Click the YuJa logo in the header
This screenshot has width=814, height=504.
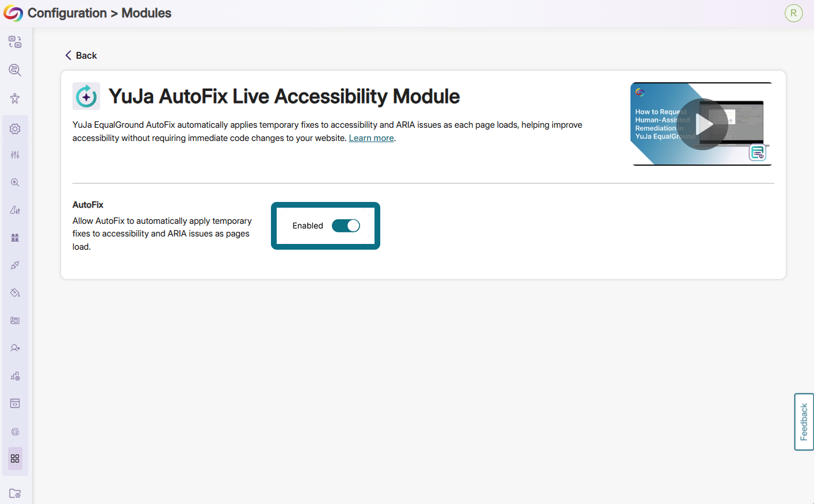(x=13, y=13)
